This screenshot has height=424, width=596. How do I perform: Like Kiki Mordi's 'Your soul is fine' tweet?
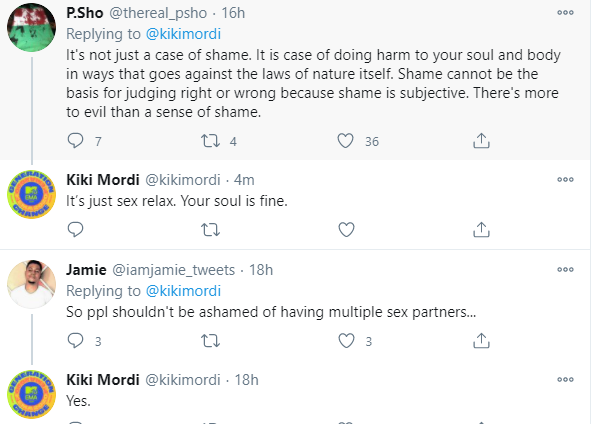346,230
